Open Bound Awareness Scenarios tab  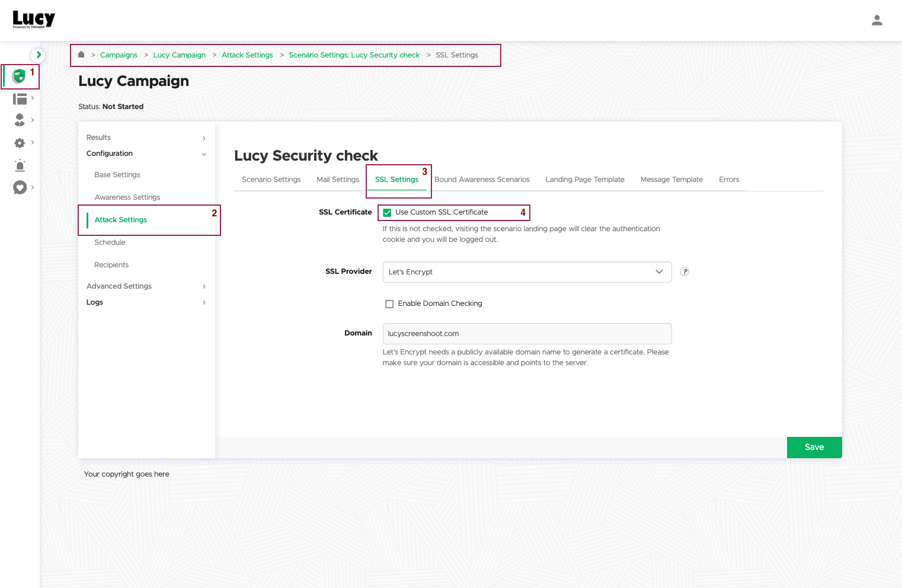click(x=482, y=180)
